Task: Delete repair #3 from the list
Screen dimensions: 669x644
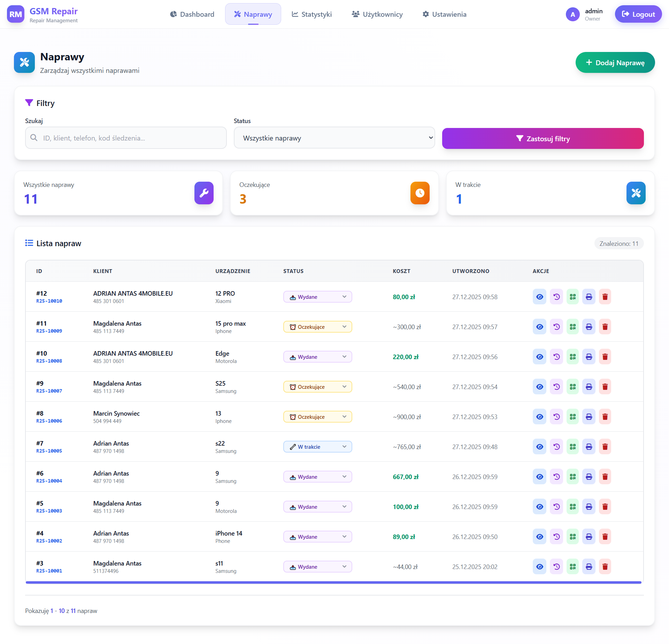Action: tap(605, 567)
